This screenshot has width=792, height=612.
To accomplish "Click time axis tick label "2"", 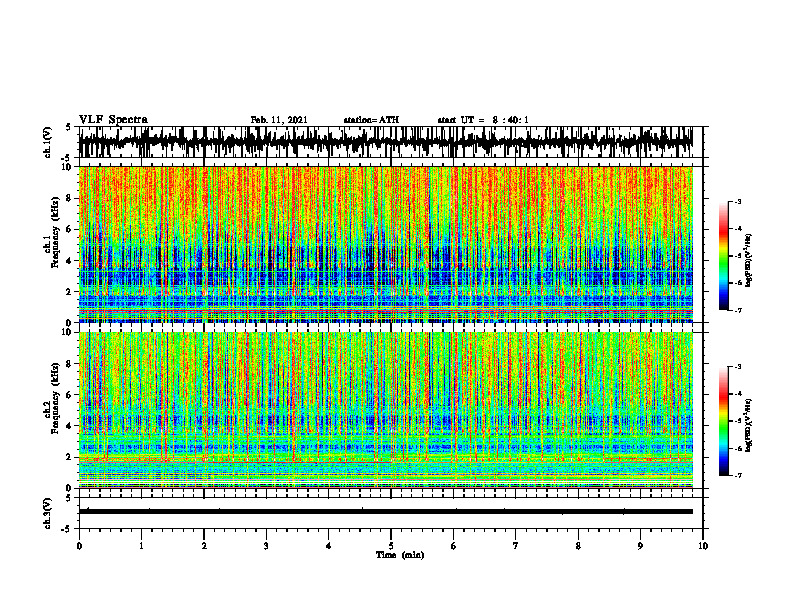I will 204,546.
